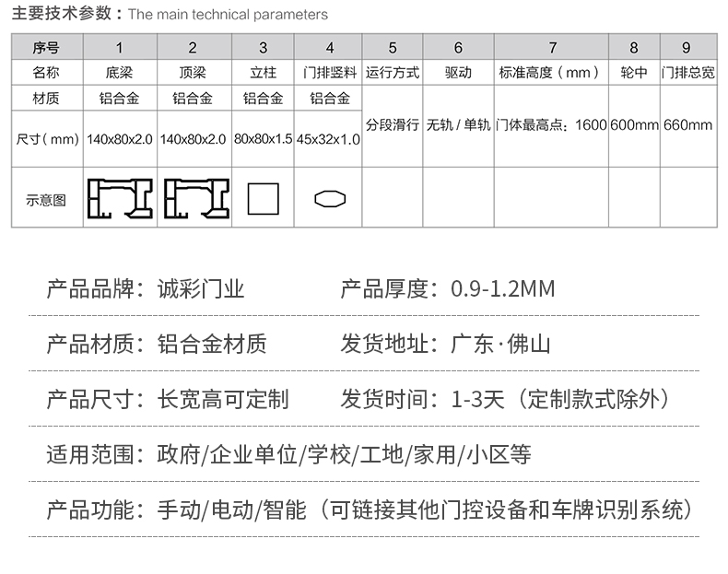Image resolution: width=728 pixels, height=574 pixels.
Task: Click the '尺寸 (mm)' row label
Action: click(47, 139)
